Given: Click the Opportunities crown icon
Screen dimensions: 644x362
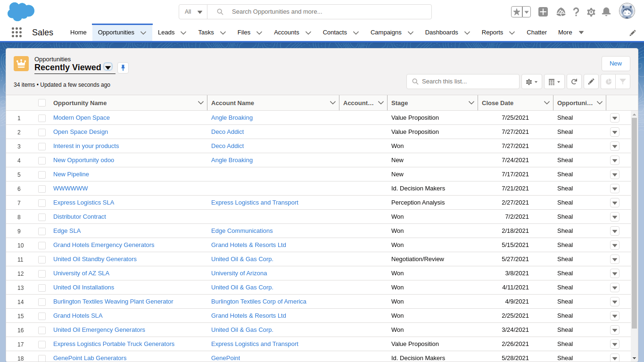Looking at the screenshot, I should 21,64.
